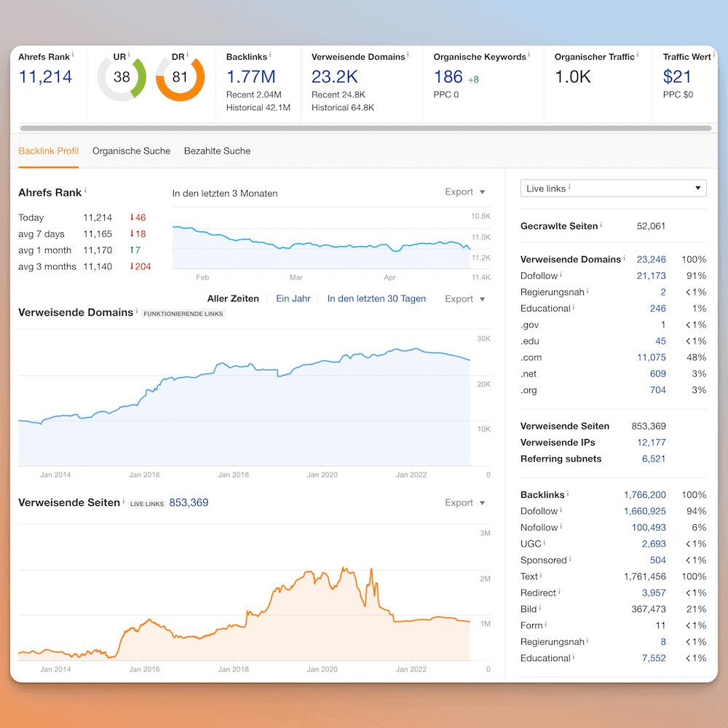
Task: Click info icon beside Bild row
Action: [539, 607]
